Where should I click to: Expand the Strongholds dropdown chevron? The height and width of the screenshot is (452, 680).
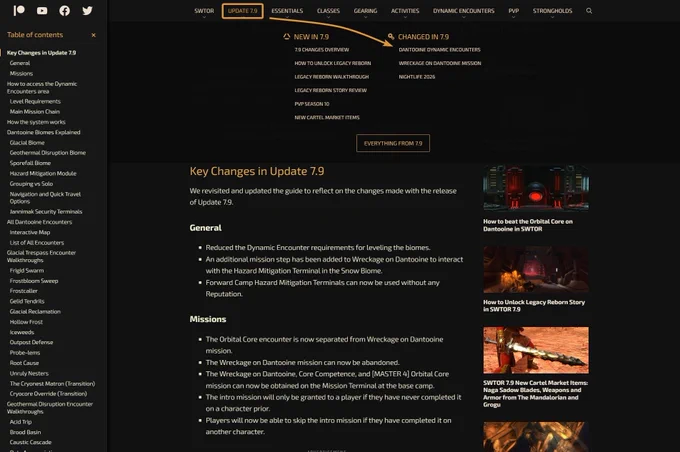552,17
